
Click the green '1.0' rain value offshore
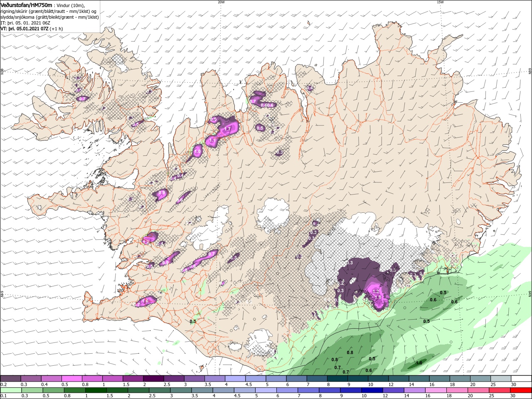[419, 363]
